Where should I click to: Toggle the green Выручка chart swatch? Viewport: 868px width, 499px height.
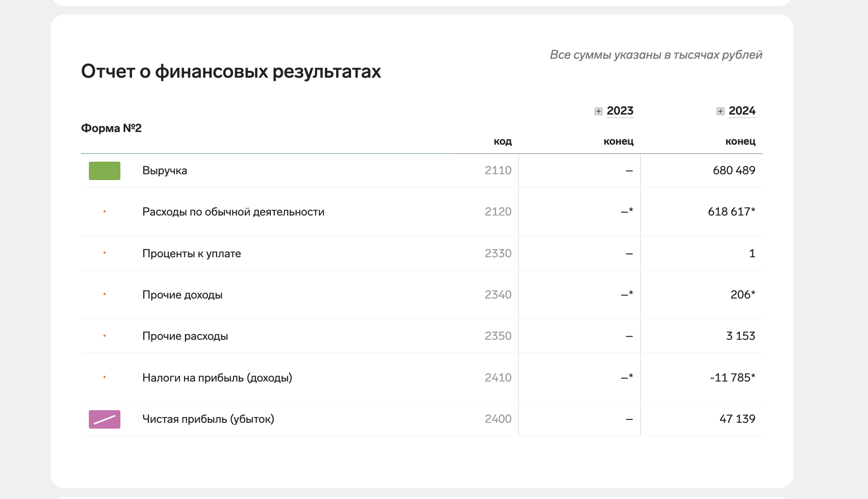pos(104,171)
